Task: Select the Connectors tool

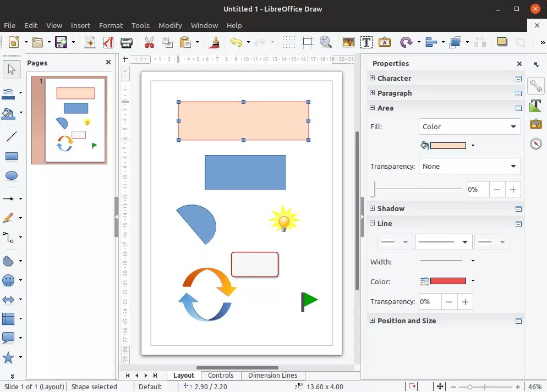Action: pos(8,238)
